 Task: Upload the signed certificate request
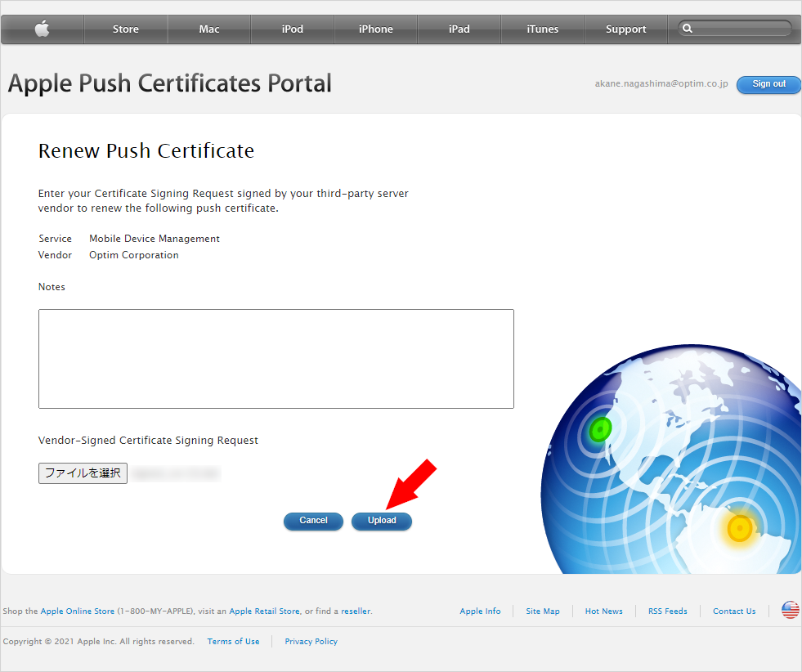coord(382,521)
